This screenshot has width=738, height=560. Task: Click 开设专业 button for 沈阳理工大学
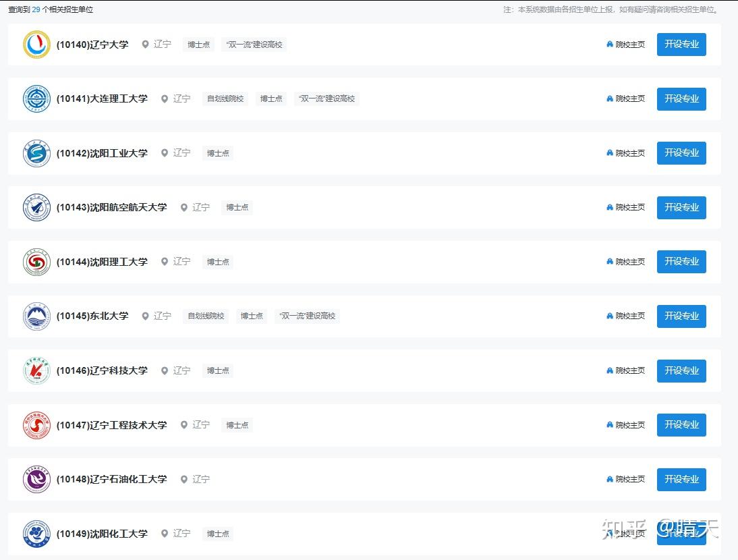681,262
